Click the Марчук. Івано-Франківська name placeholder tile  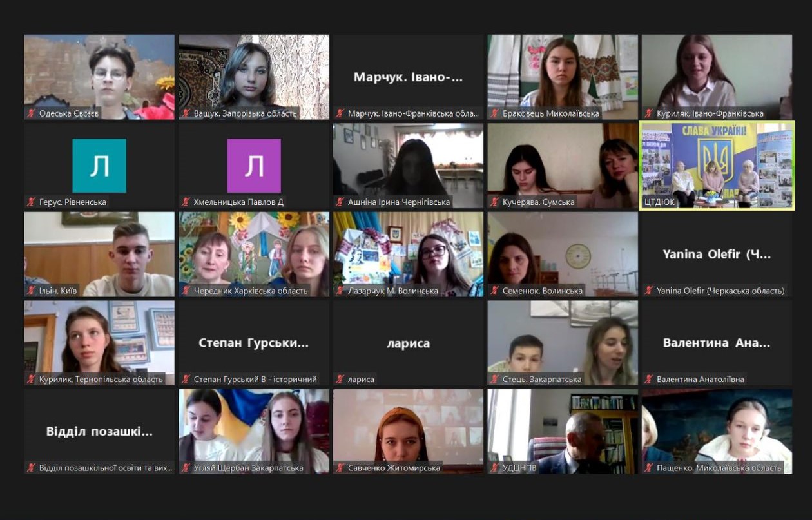click(x=408, y=77)
